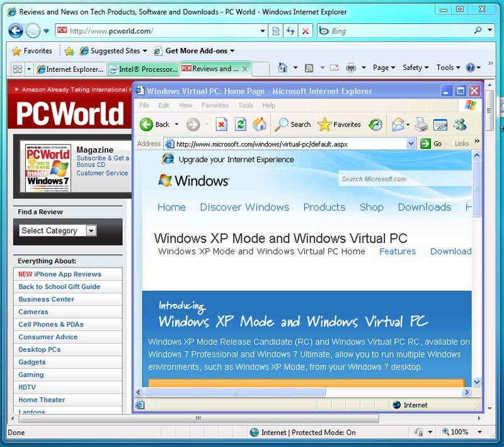Click the Read Mail icon in IE8 command bar
Screen dimensions: 504x447
pyautogui.click(x=335, y=68)
